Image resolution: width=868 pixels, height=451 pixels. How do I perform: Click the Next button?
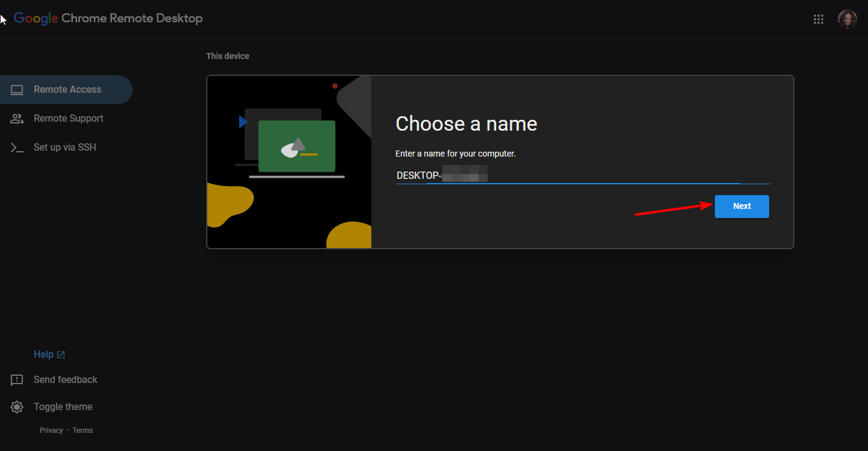click(742, 206)
